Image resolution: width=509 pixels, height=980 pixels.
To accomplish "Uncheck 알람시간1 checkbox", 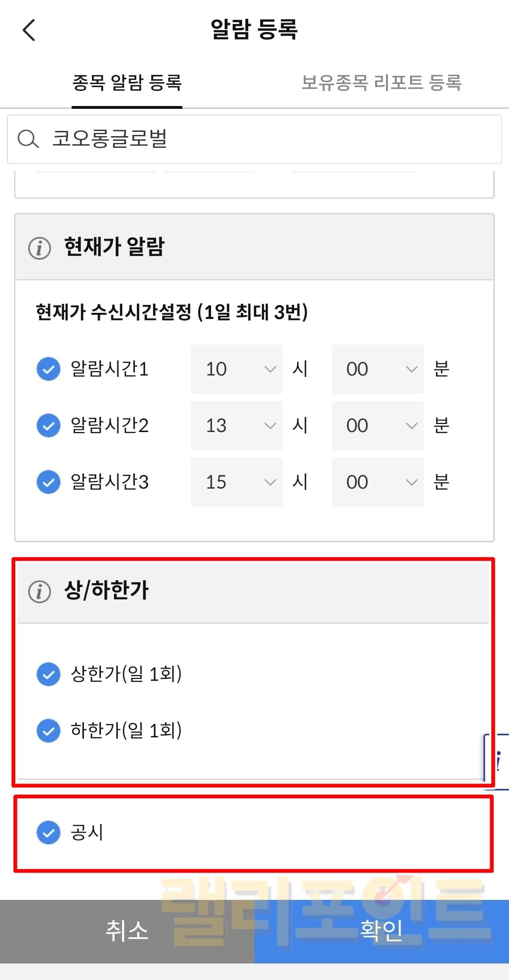I will point(49,369).
